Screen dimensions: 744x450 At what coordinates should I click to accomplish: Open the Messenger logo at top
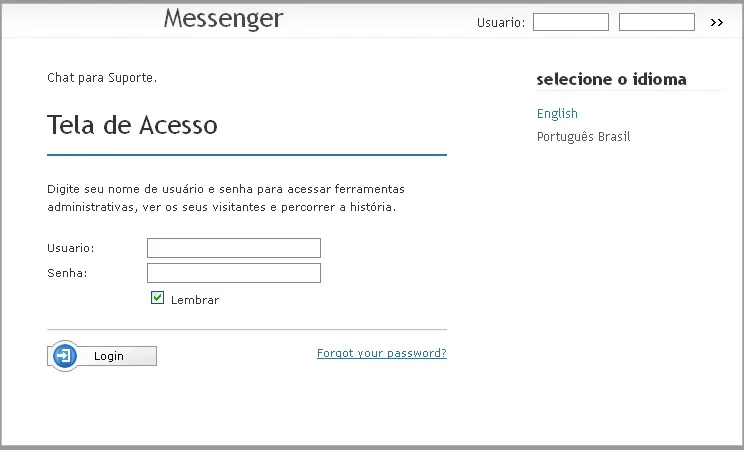(223, 19)
